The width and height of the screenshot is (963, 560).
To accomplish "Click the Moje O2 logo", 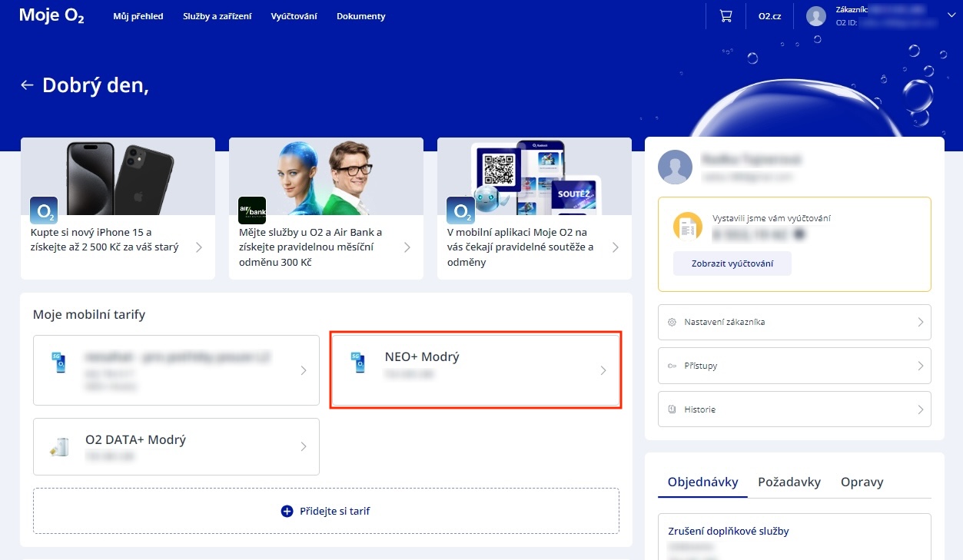I will (x=51, y=15).
